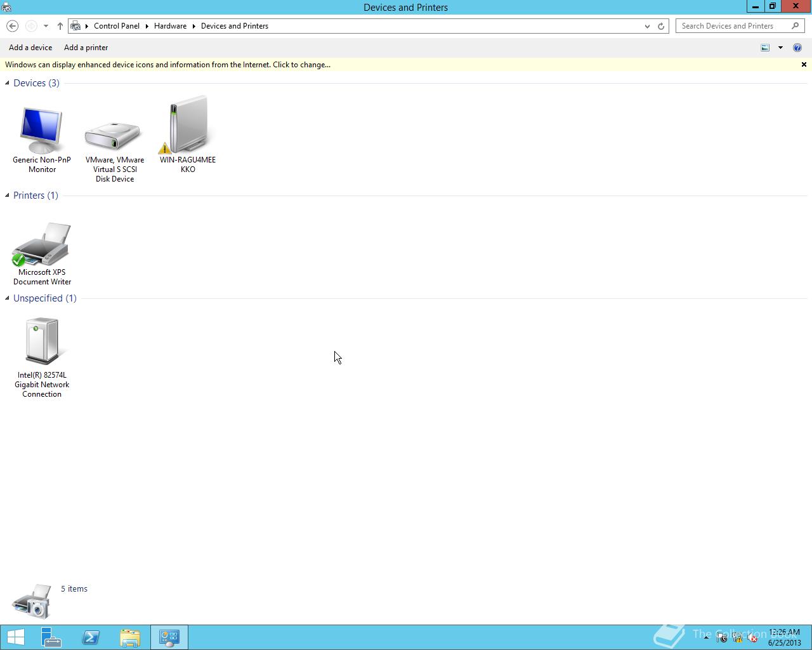The height and width of the screenshot is (650, 812).
Task: Click Hardware in the address breadcrumb
Action: pos(170,26)
